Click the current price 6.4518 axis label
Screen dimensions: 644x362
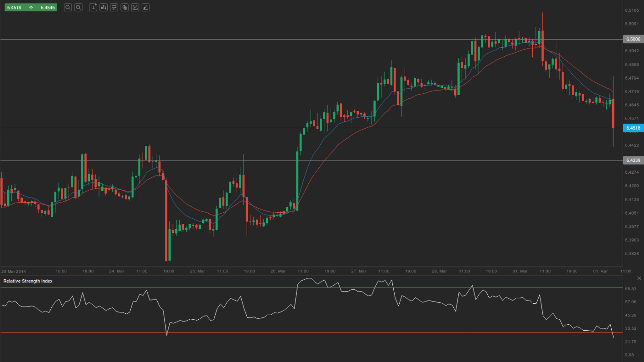pos(633,128)
